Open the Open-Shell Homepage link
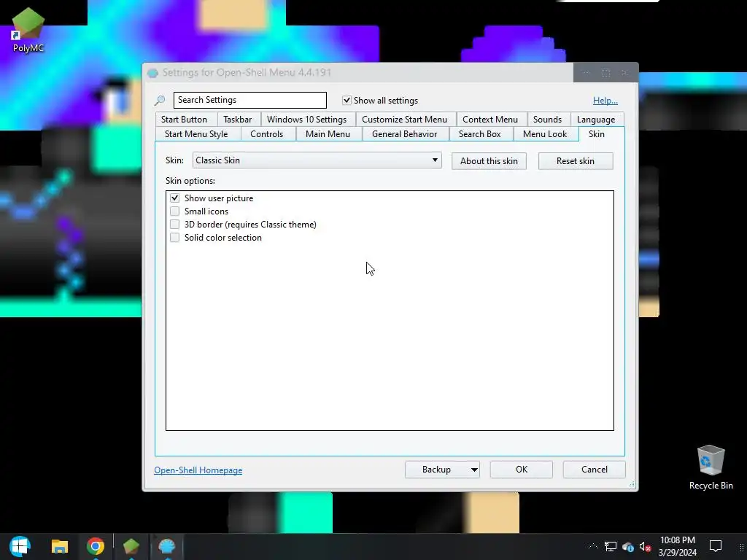The width and height of the screenshot is (747, 560). point(198,470)
